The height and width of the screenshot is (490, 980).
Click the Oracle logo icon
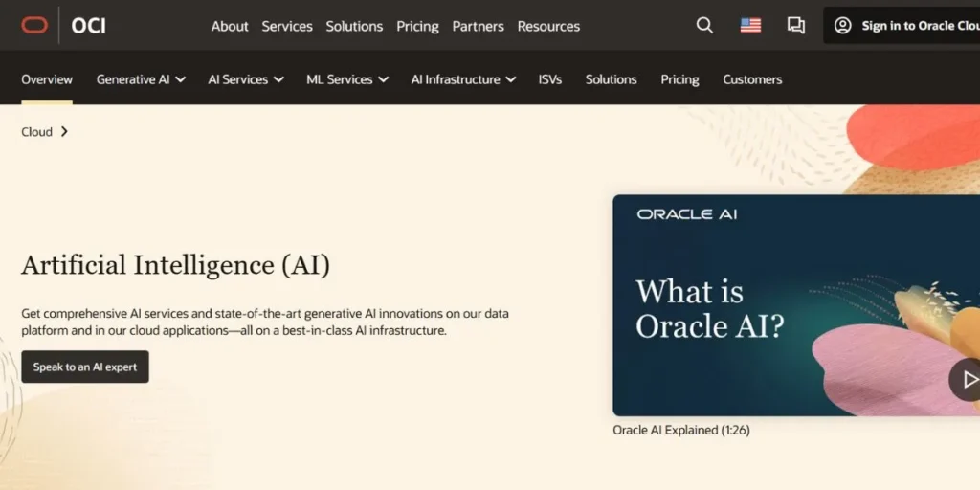tap(34, 26)
